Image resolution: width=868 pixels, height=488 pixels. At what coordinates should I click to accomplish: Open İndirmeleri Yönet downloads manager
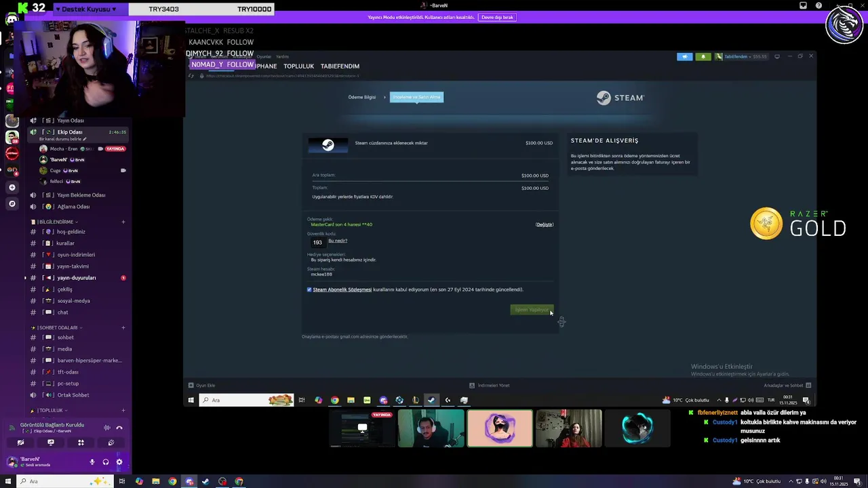490,385
